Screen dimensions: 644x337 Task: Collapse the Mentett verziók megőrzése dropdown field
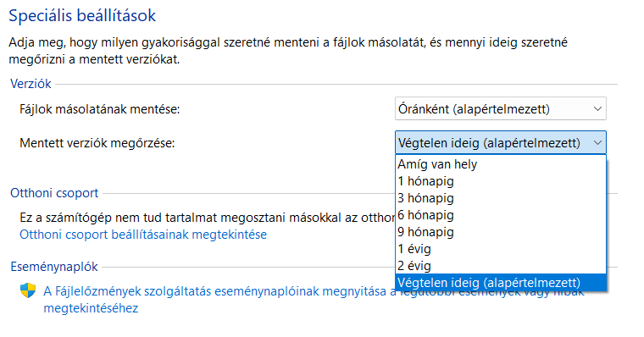(x=500, y=143)
